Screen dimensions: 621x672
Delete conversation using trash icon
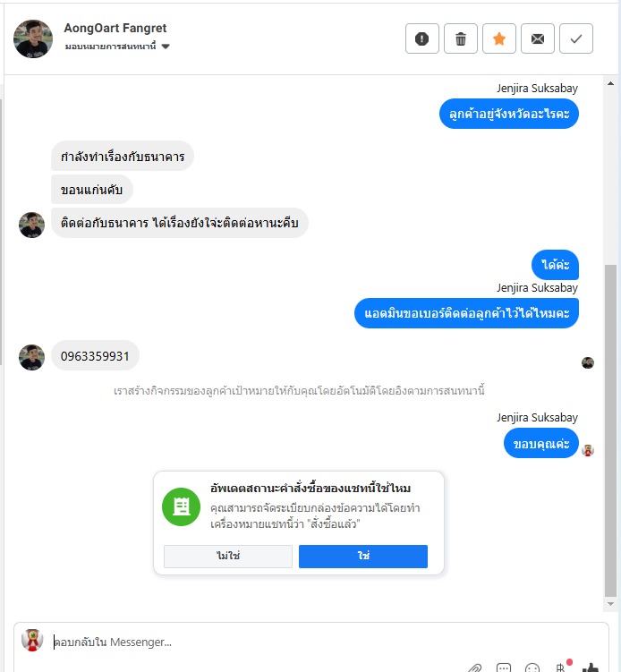point(460,38)
